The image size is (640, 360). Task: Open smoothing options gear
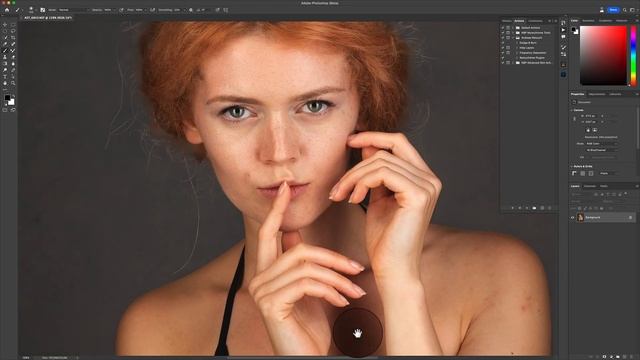pos(191,10)
